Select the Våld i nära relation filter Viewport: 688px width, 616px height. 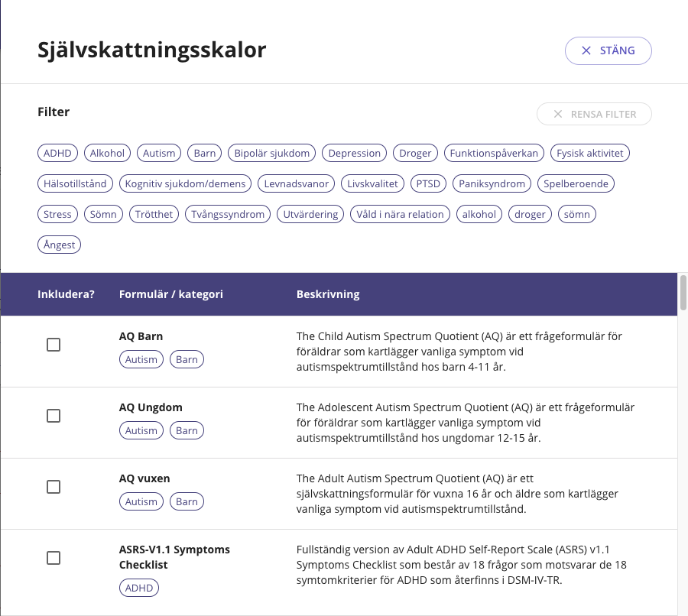coord(400,214)
